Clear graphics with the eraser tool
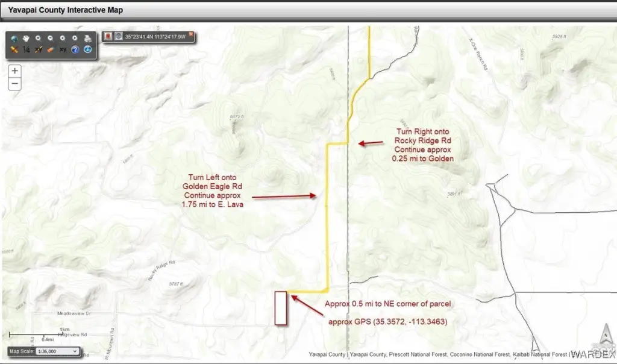 click(x=51, y=49)
